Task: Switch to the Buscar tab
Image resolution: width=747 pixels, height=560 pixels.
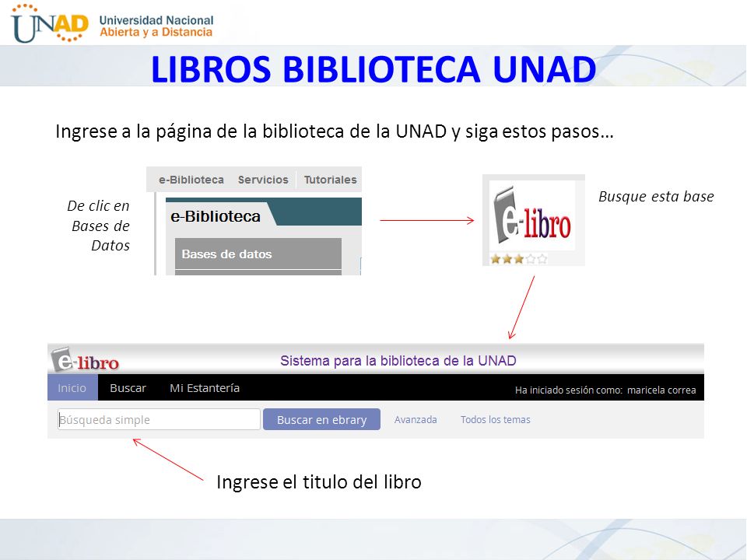Action: click(x=128, y=388)
